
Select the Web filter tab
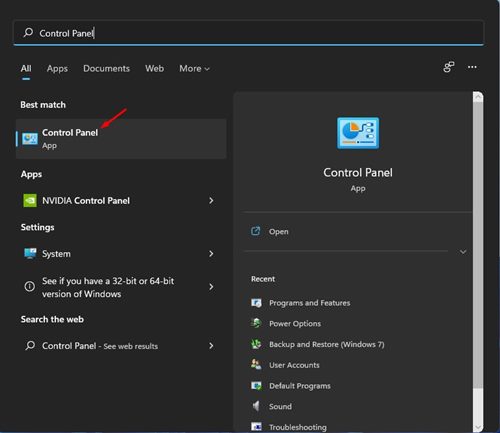pyautogui.click(x=154, y=69)
